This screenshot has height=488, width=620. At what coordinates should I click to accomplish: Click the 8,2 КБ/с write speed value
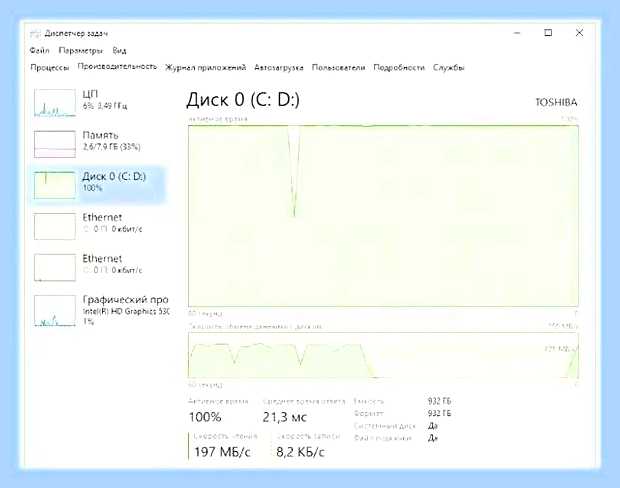[301, 452]
